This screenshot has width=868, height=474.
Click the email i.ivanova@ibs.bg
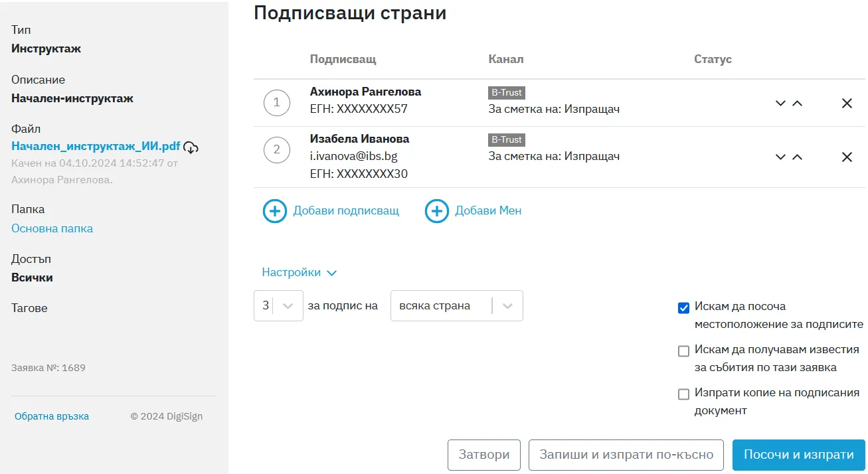[354, 157]
